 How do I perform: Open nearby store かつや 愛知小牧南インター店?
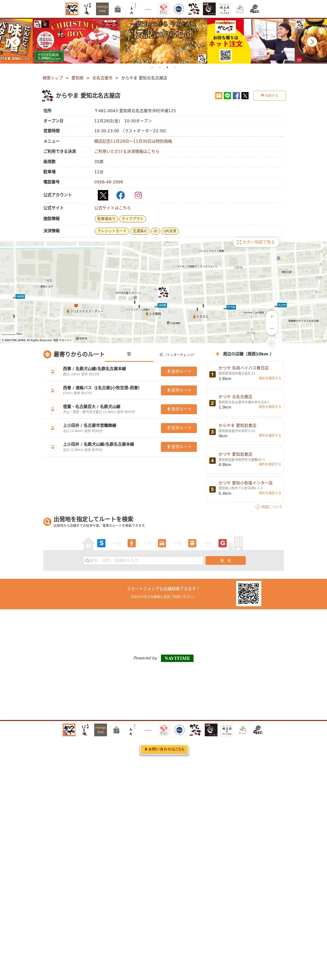(246, 483)
